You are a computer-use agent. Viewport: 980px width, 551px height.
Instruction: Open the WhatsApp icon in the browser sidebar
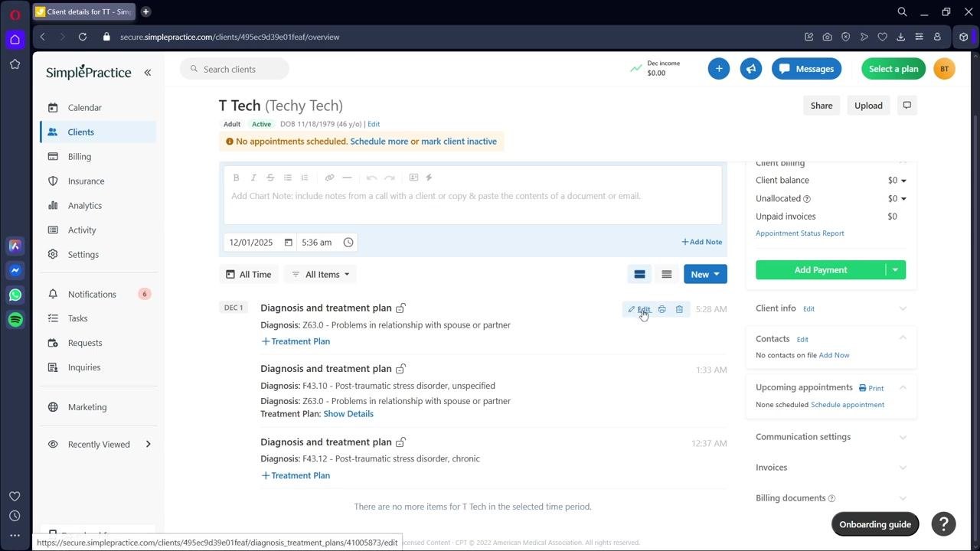(x=15, y=295)
